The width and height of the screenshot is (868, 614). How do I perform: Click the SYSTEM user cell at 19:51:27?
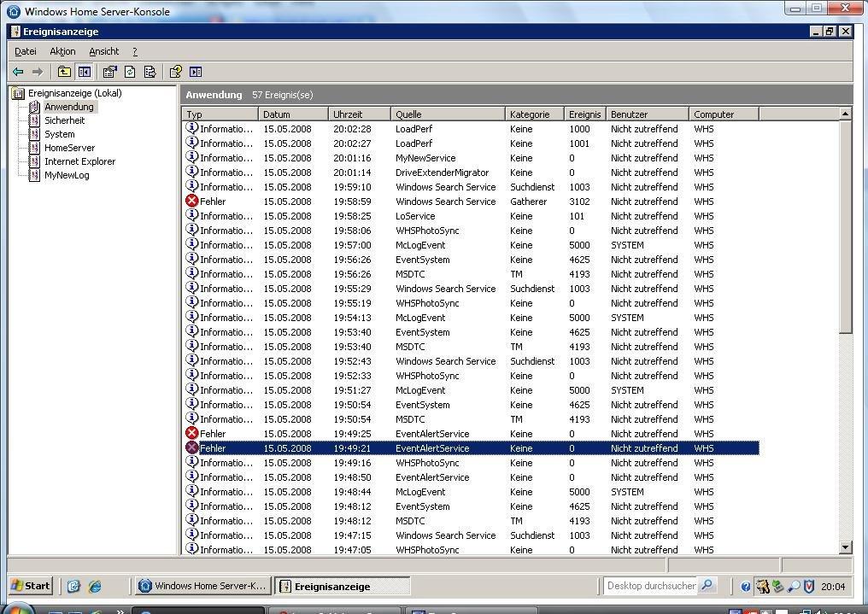pyautogui.click(x=627, y=390)
